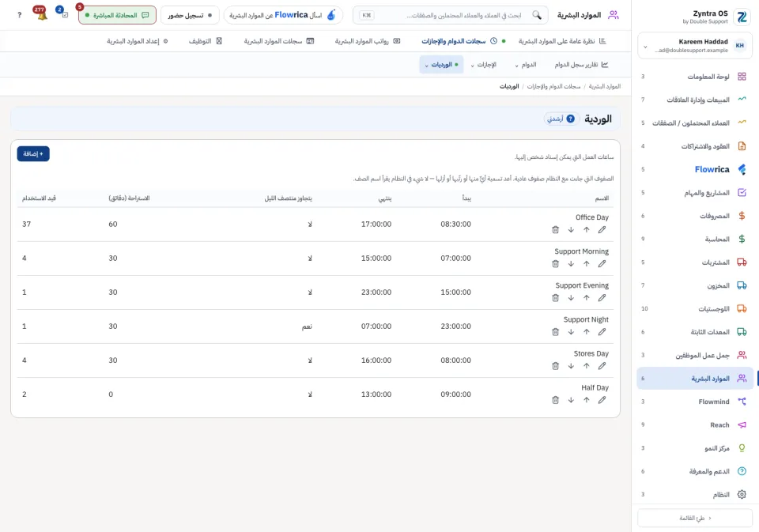Move Support Night shift down
This screenshot has width=759, height=532.
click(571, 332)
